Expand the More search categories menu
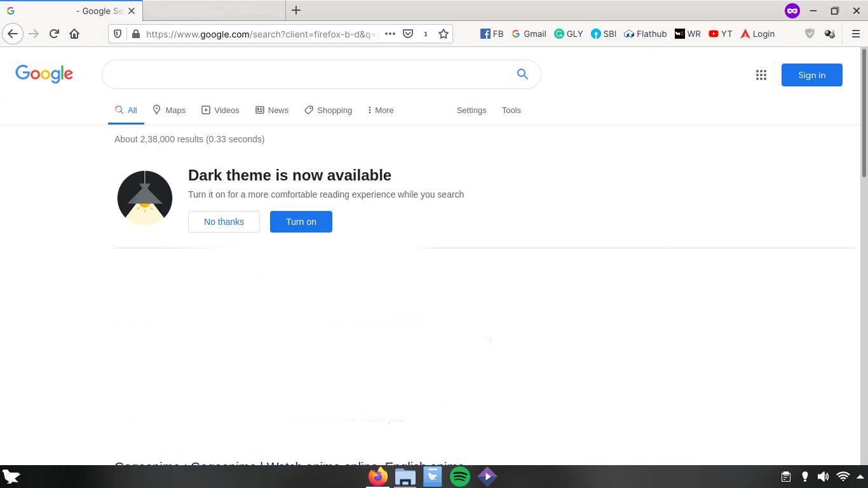The width and height of the screenshot is (868, 488). (x=381, y=111)
